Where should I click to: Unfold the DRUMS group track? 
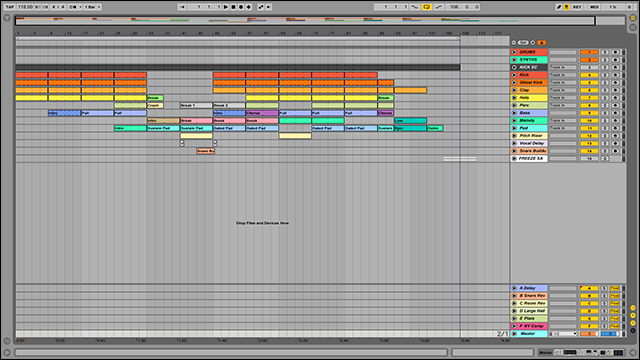(x=514, y=52)
